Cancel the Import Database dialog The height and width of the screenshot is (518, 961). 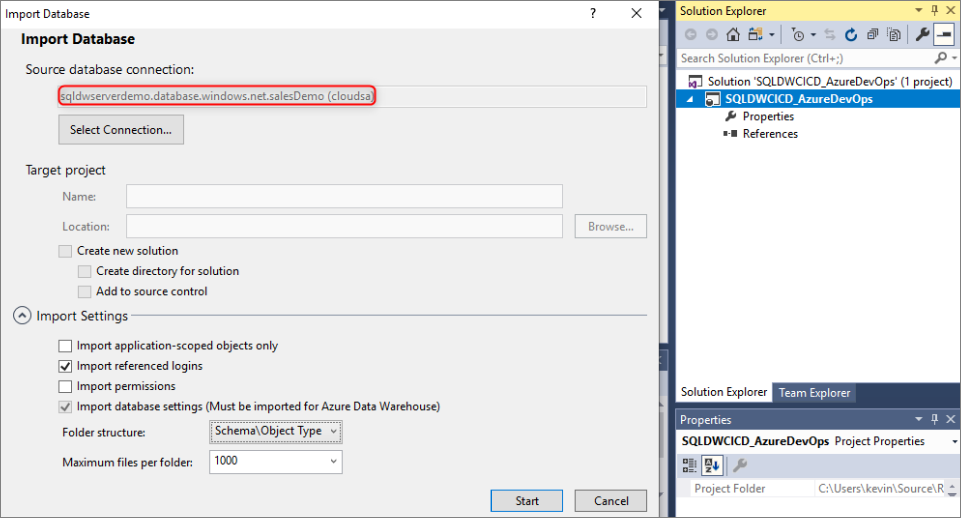611,501
